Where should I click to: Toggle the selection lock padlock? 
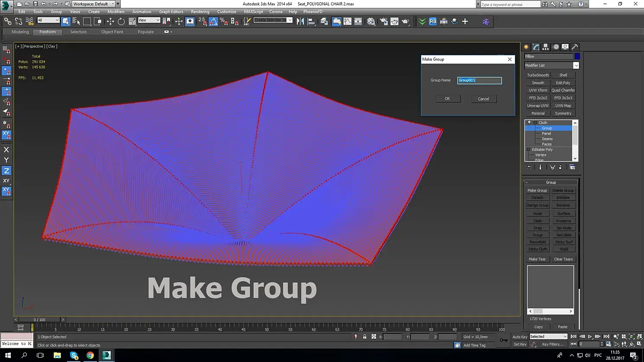(x=364, y=336)
